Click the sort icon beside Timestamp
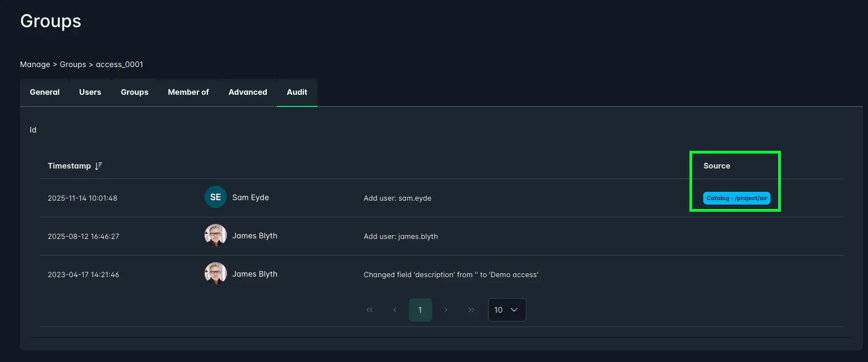This screenshot has height=362, width=868. (x=99, y=166)
